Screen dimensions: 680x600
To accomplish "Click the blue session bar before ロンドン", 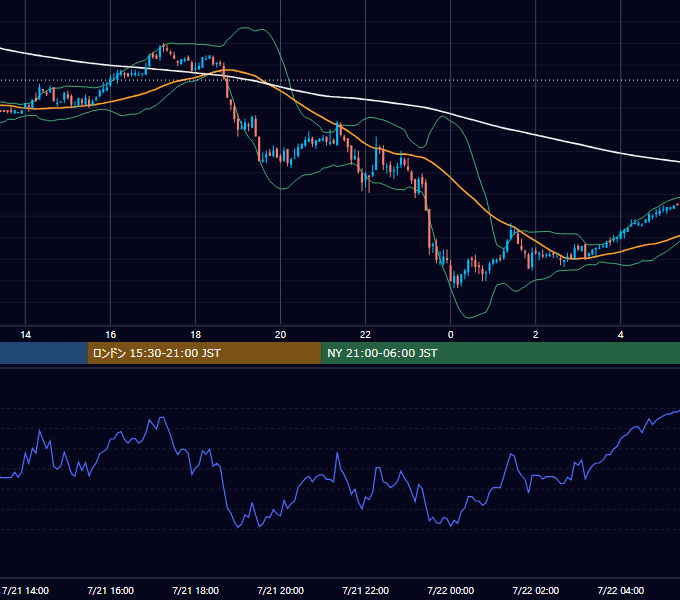I will pos(44,353).
